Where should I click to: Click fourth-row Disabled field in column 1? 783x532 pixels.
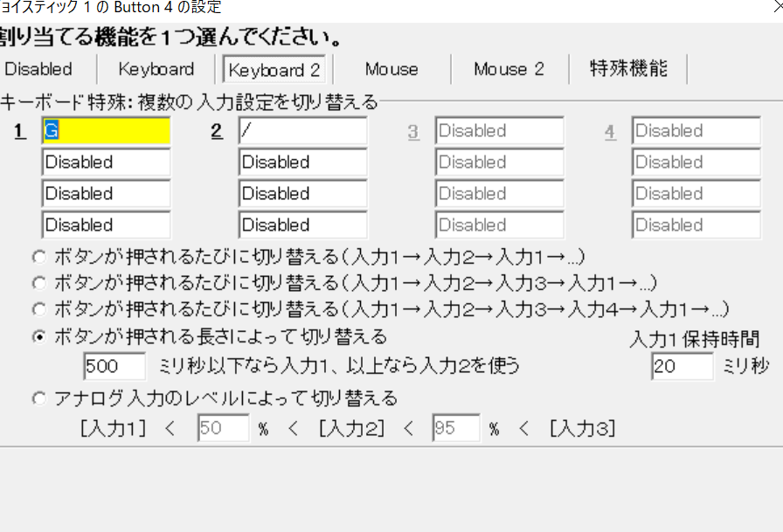pyautogui.click(x=106, y=225)
